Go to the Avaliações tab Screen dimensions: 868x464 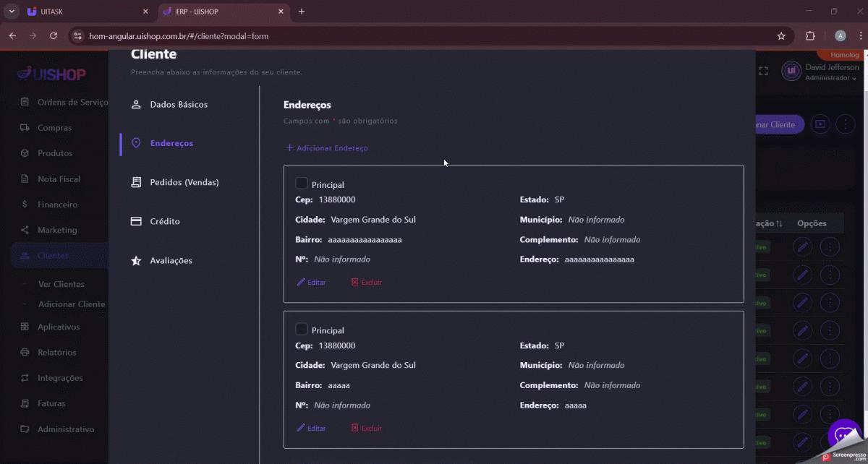tap(171, 261)
